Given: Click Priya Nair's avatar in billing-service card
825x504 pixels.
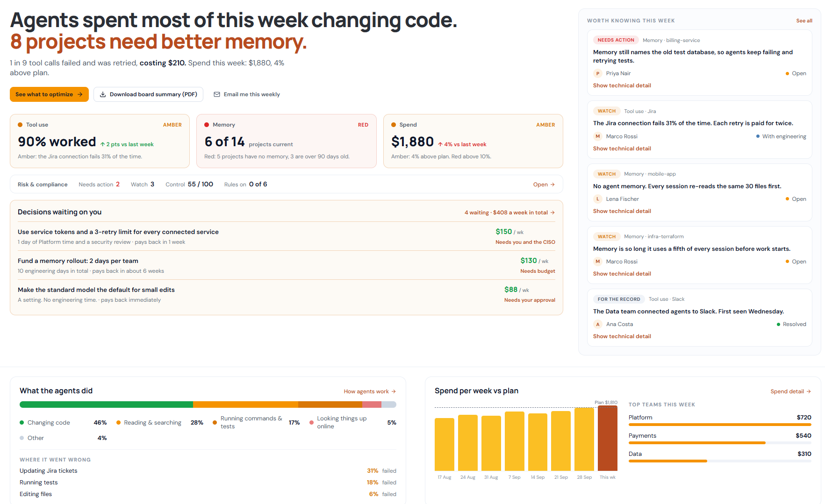Looking at the screenshot, I should (x=597, y=73).
